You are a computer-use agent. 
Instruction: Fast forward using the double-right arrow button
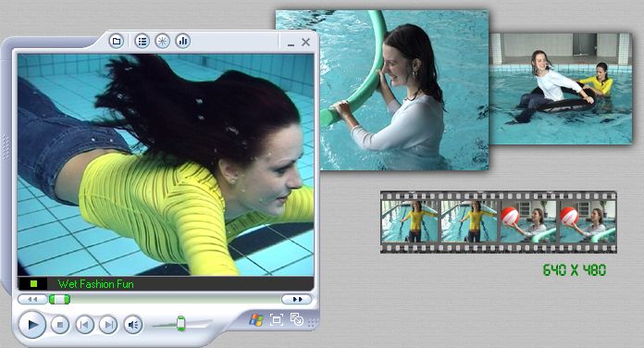coord(296,300)
